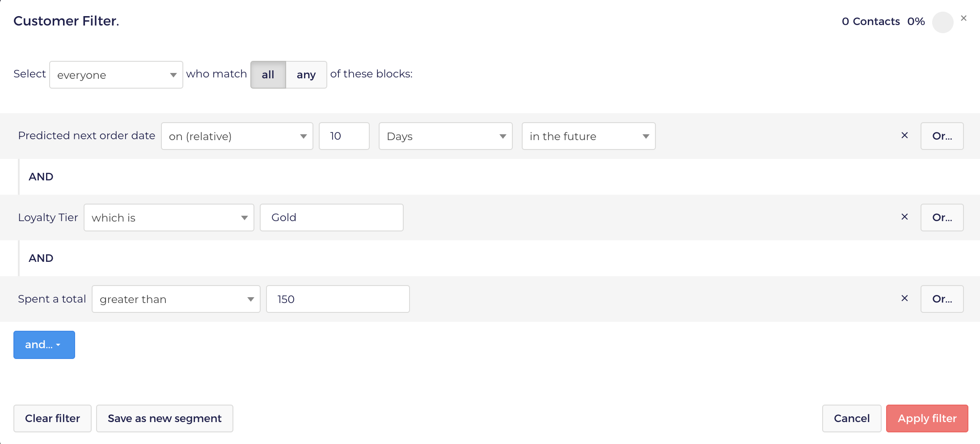The image size is (980, 444).
Task: Toggle match mode to any
Action: 306,75
